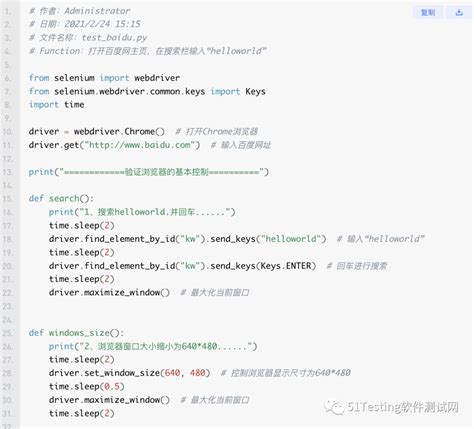Click the print 验证浏览器的基本控制 line
Viewport: 474px width, 429px height.
tap(149, 172)
